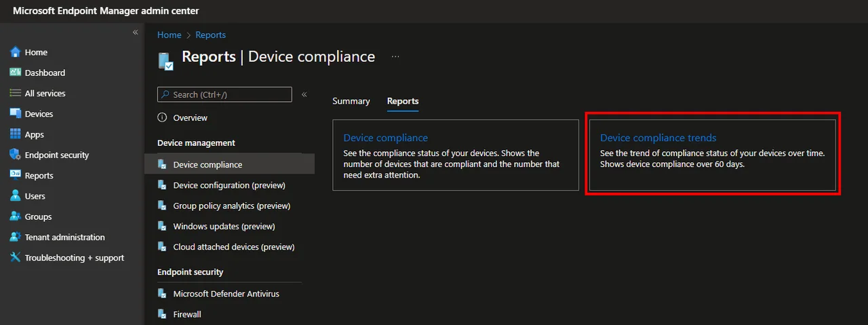Collapse the main left navigation with the chevron
Viewport: 868px width, 325px height.
pyautogui.click(x=135, y=33)
